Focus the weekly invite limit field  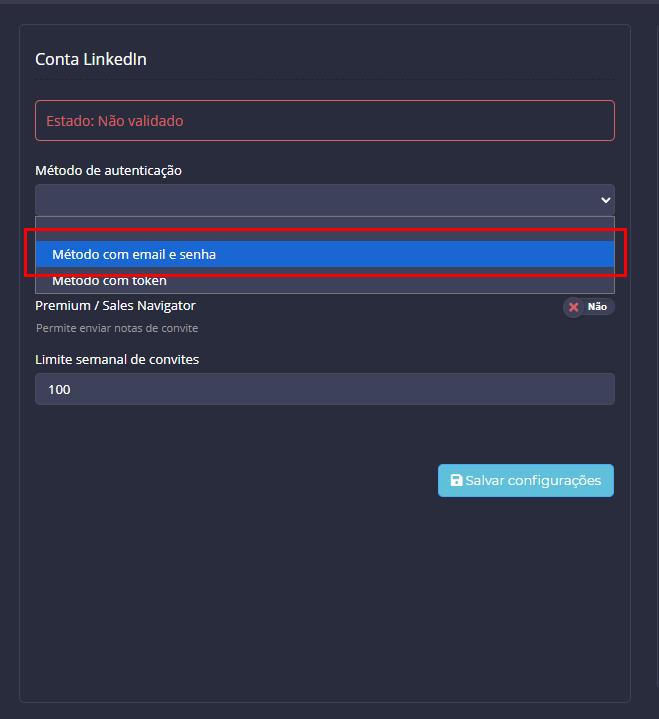click(324, 389)
